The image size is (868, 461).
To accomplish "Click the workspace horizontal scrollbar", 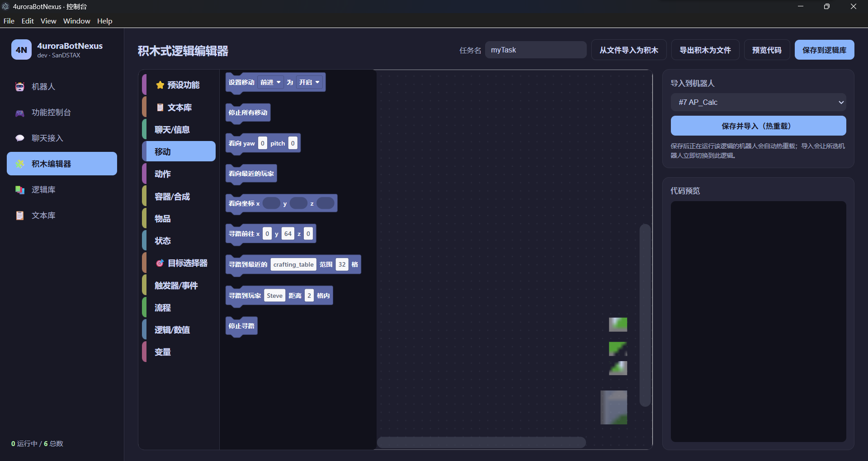I will coord(481,442).
